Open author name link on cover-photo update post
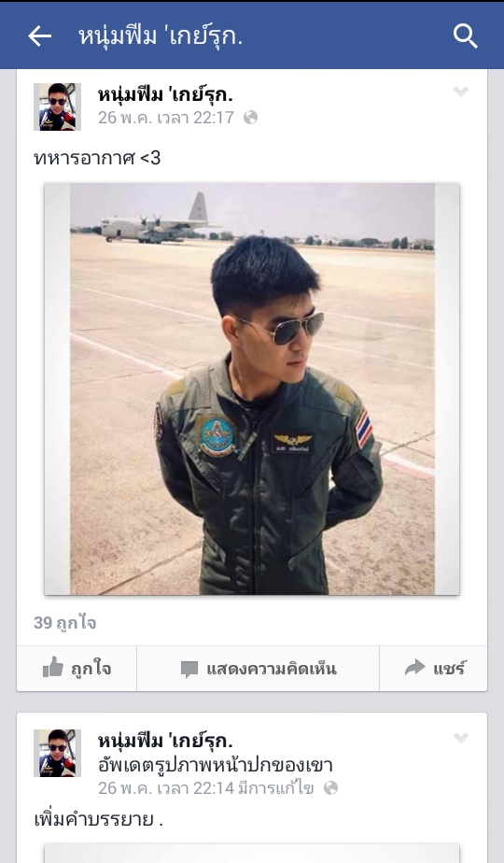Viewport: 504px width, 863px height. (165, 741)
